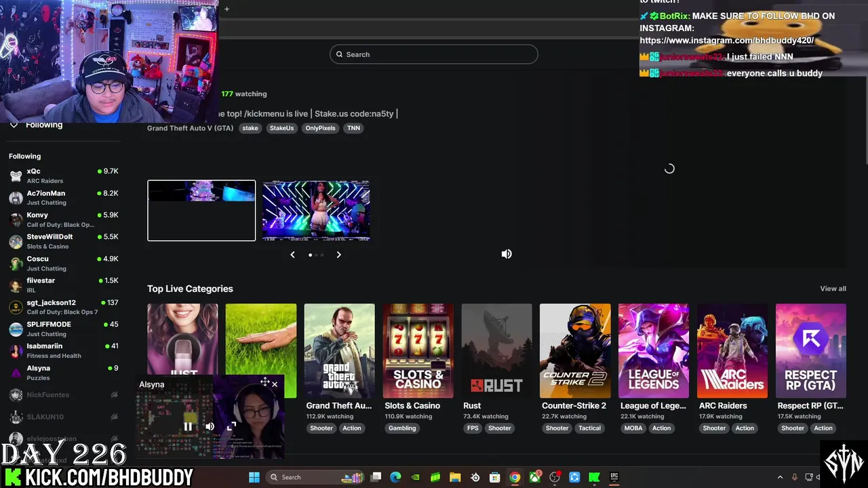Open the Microsoft Store taskbar icon
The height and width of the screenshot is (488, 868).
(495, 477)
